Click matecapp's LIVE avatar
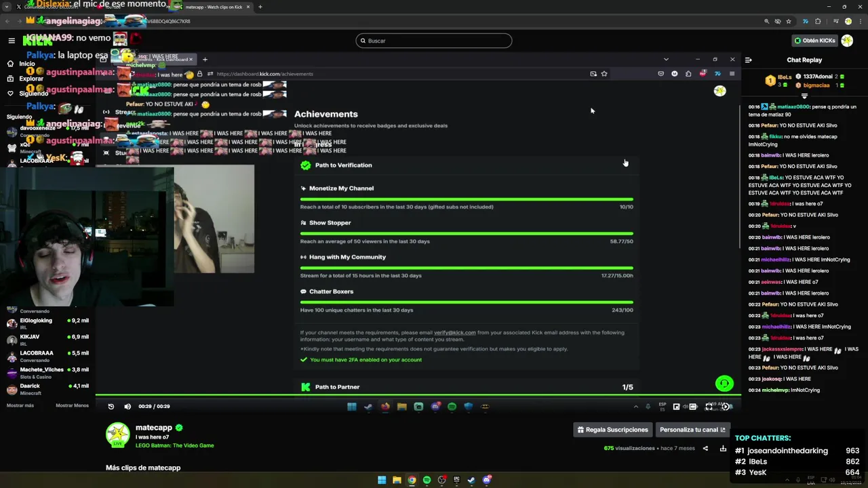The width and height of the screenshot is (868, 488). click(118, 435)
